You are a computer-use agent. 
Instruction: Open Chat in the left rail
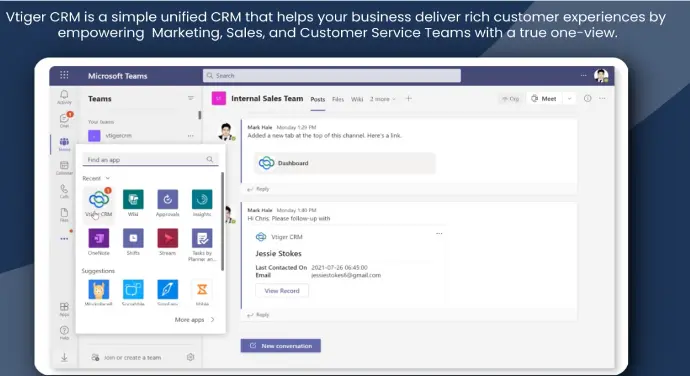[64, 120]
